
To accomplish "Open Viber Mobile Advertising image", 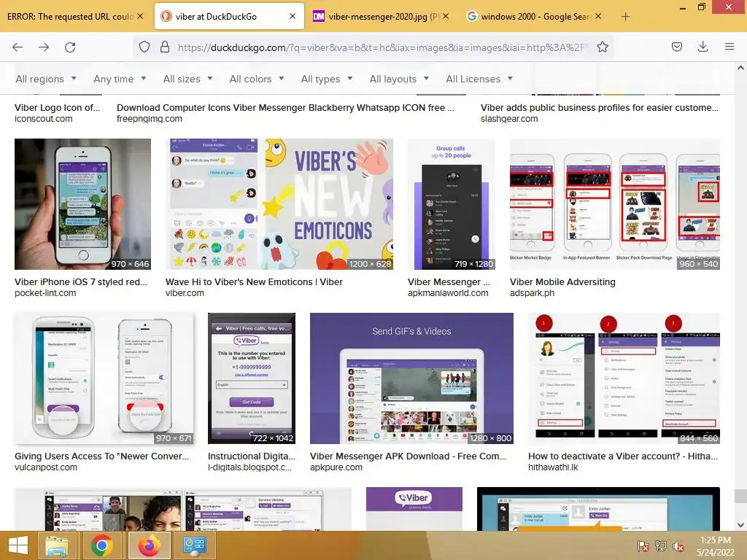I will point(615,204).
